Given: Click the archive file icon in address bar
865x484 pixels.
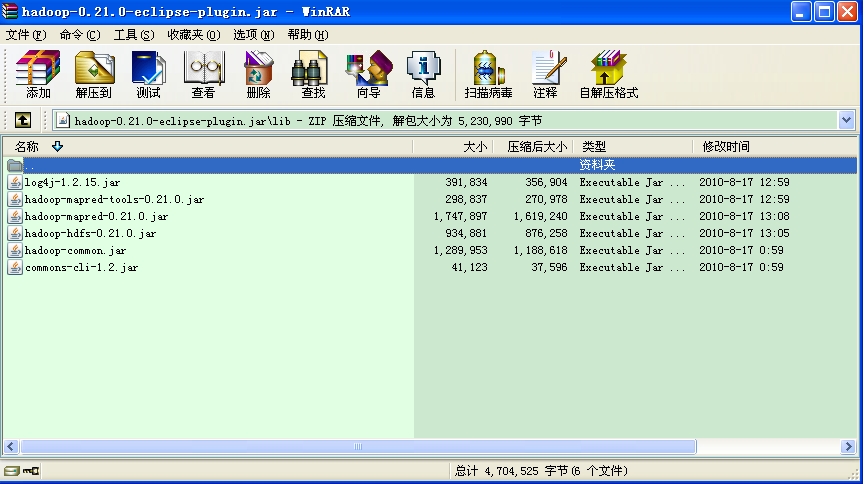Looking at the screenshot, I should point(63,120).
